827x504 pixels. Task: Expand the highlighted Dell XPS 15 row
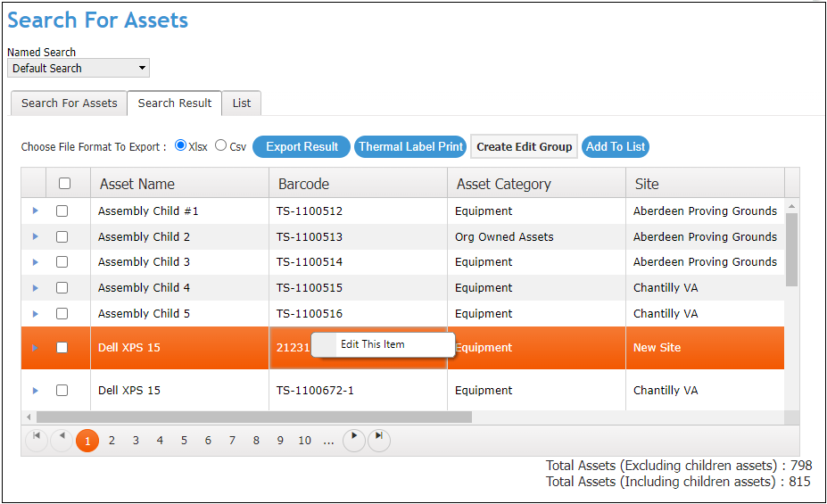pyautogui.click(x=36, y=348)
